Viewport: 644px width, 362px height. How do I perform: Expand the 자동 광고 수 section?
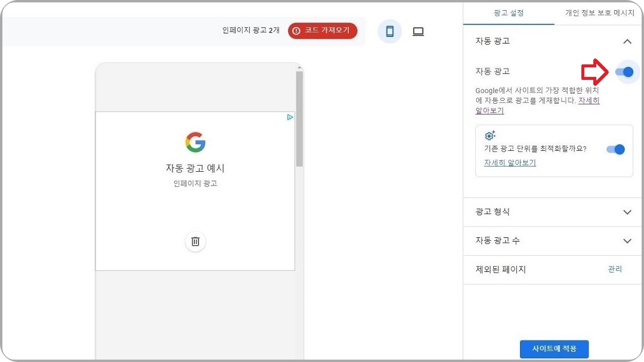click(627, 241)
